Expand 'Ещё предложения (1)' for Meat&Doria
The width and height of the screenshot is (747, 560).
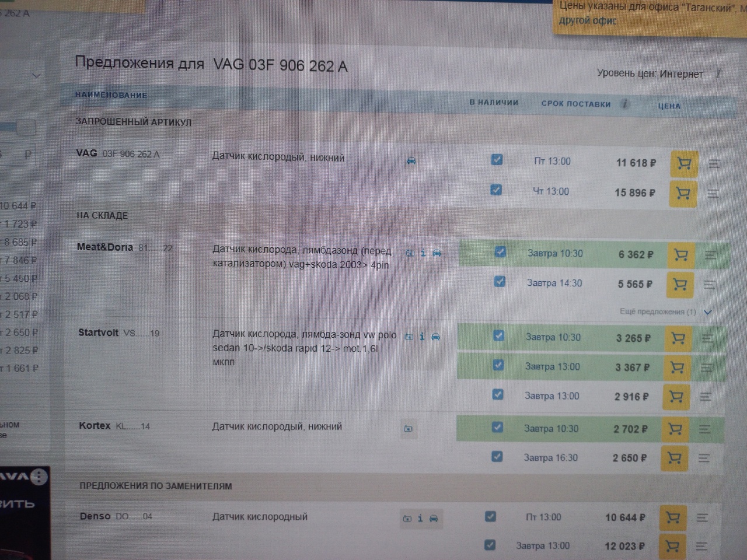pyautogui.click(x=666, y=311)
